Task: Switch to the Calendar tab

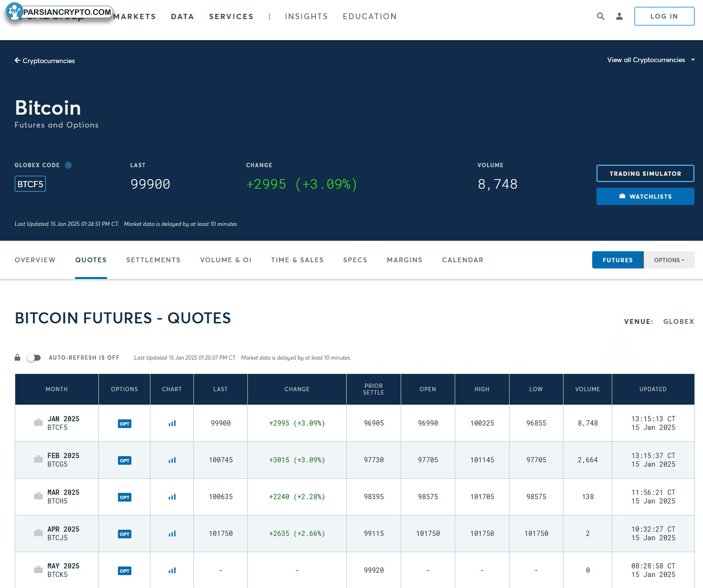Action: click(462, 260)
